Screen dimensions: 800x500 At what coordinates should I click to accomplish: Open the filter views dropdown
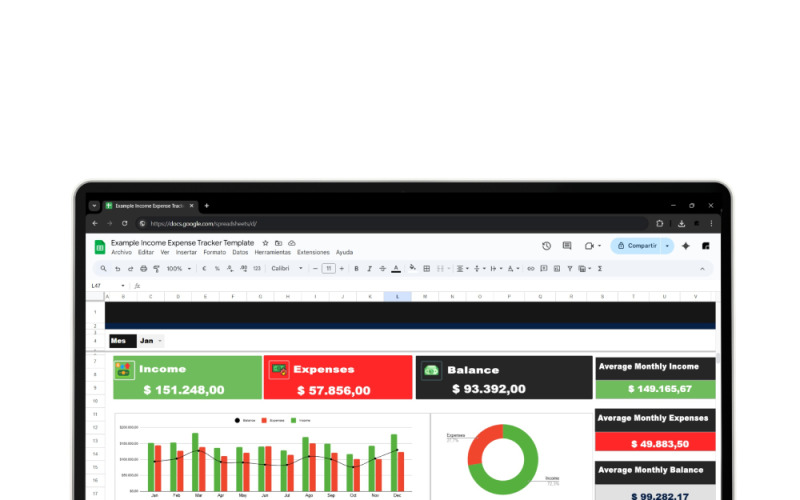pos(585,268)
